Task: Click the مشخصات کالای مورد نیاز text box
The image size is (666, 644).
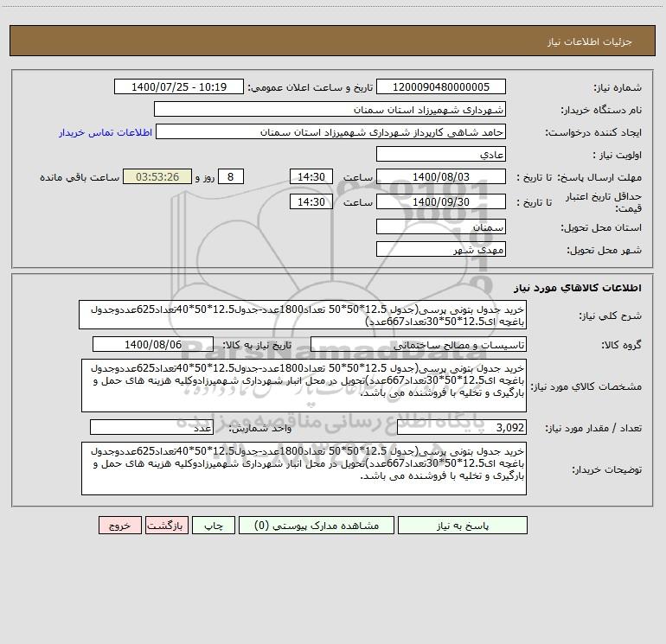Action: point(304,386)
